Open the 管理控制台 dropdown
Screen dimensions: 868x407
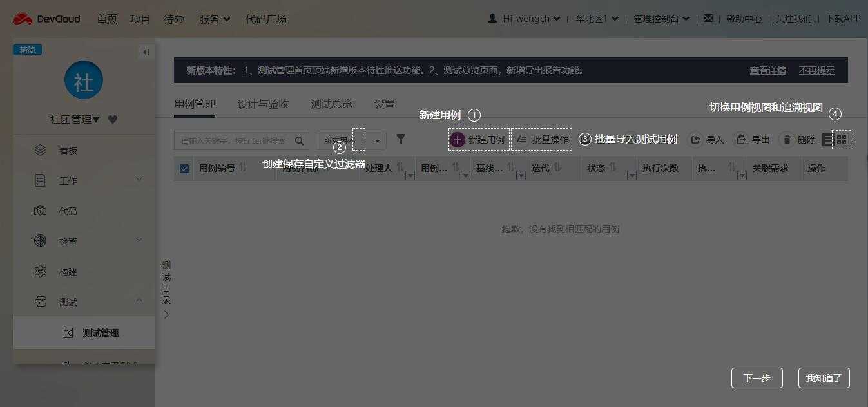point(661,19)
